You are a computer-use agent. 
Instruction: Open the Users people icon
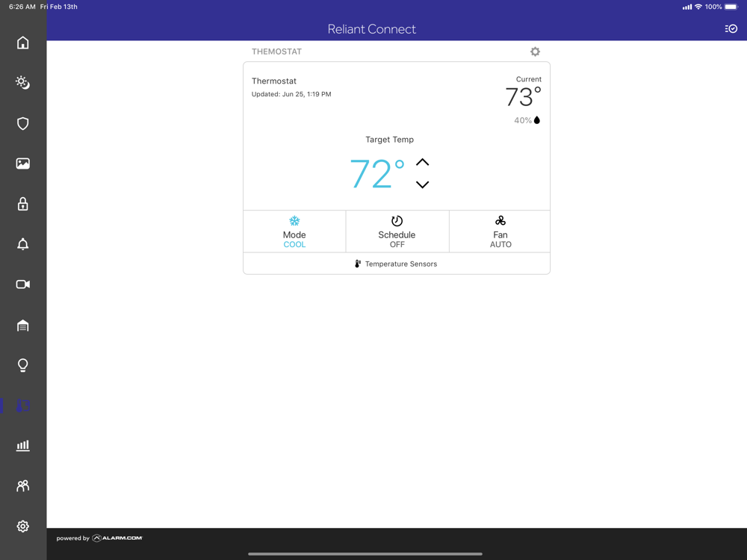point(23,486)
